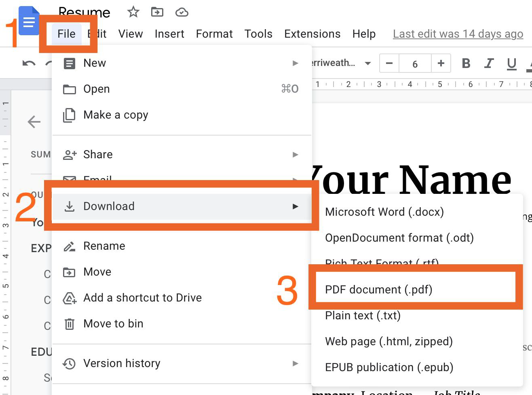Viewport: 532px width, 395px height.
Task: Click the Open folder icon in the File menu
Action: (70, 89)
